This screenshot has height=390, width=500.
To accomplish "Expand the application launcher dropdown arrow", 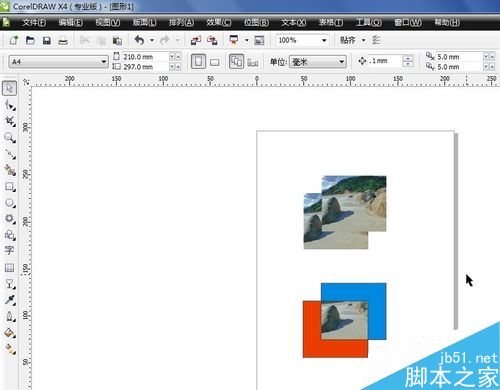I will pos(247,40).
